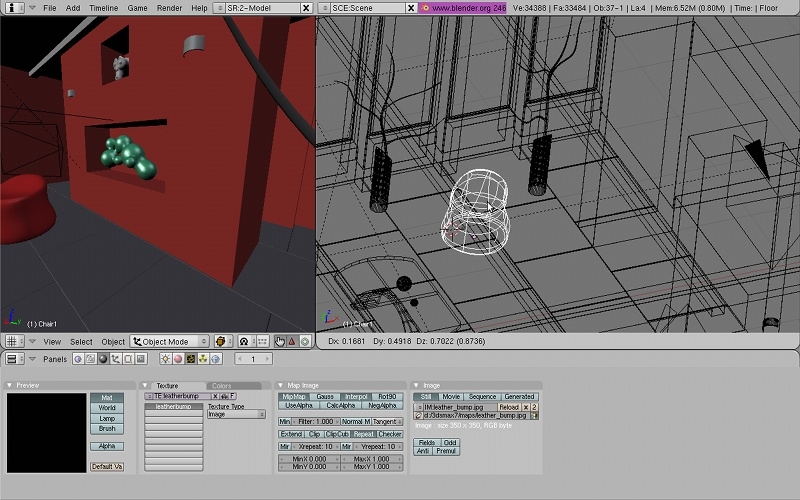This screenshot has width=800, height=500.
Task: Click the Reload image button
Action: [509, 407]
